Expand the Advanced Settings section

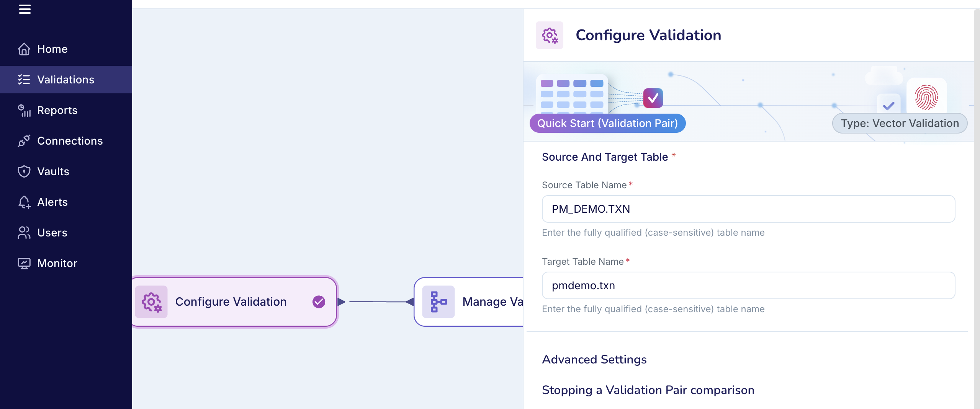[x=594, y=359]
